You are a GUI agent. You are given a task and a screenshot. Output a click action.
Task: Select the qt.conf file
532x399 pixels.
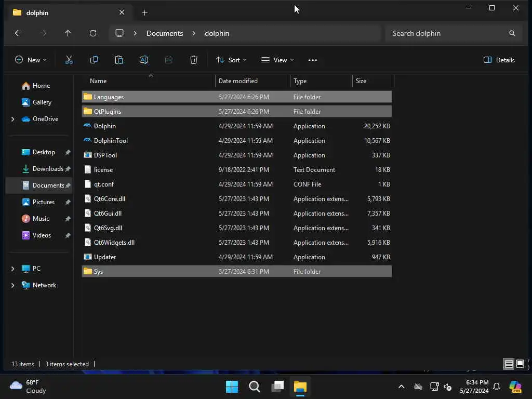coord(236,184)
